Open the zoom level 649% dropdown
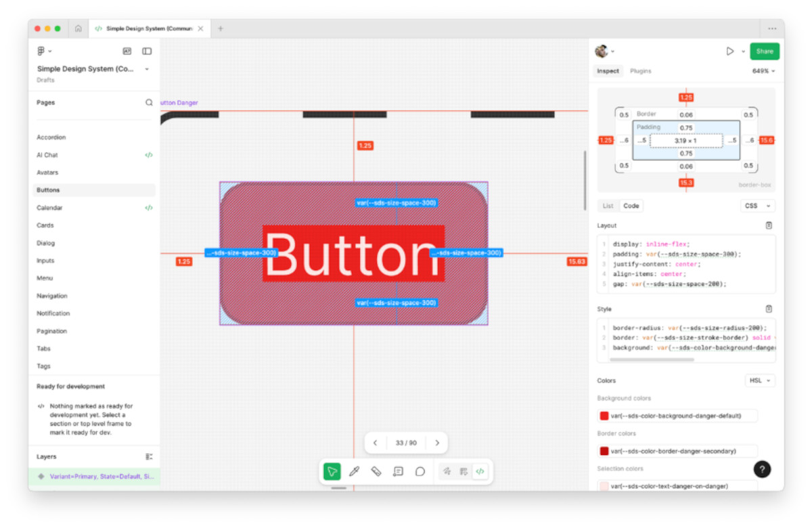Viewport: 812px width, 528px height. point(764,71)
